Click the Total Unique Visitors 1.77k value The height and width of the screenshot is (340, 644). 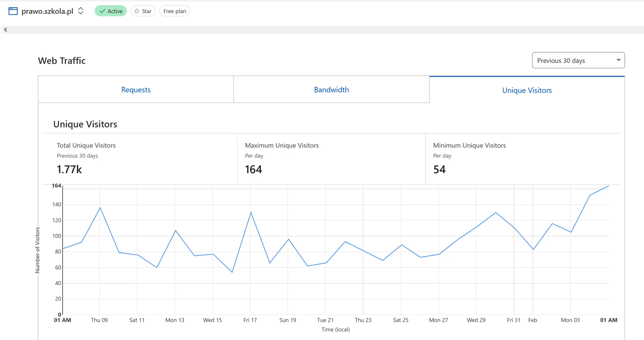[x=69, y=169]
